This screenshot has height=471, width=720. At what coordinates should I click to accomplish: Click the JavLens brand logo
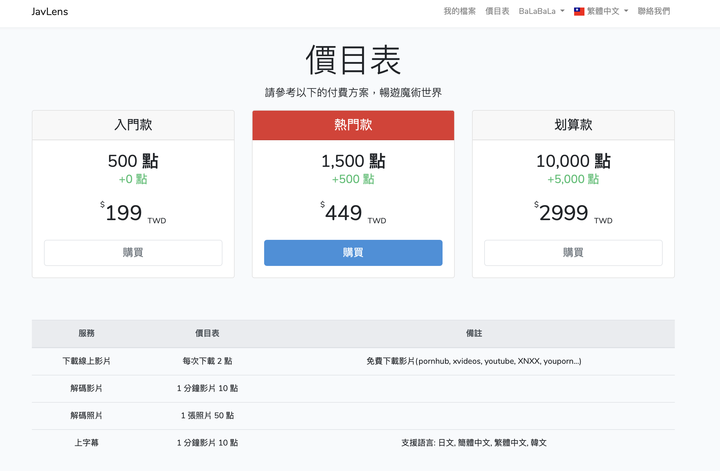(50, 12)
